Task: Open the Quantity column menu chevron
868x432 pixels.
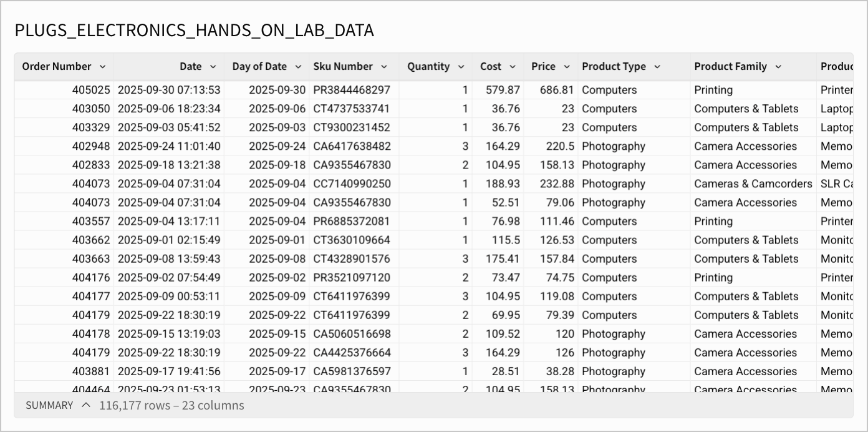Action: point(461,66)
